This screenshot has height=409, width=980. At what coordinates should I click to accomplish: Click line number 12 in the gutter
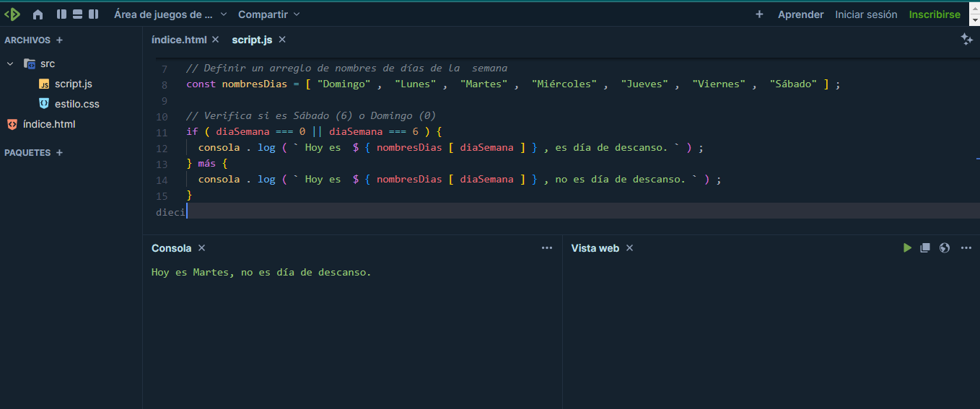click(162, 148)
